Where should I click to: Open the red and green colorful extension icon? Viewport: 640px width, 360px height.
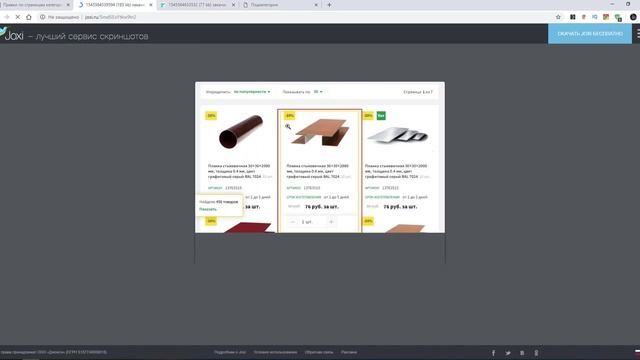(606, 17)
